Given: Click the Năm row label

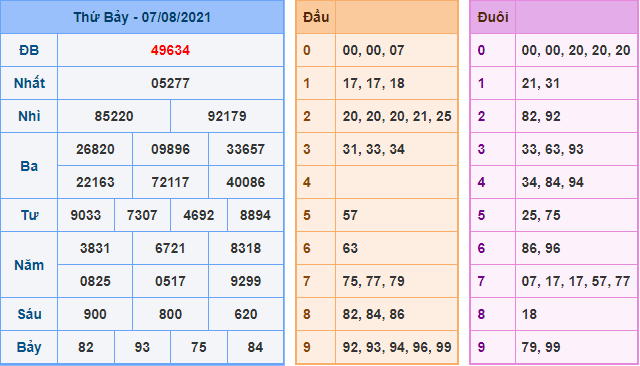Looking at the screenshot, I should pyautogui.click(x=29, y=265).
